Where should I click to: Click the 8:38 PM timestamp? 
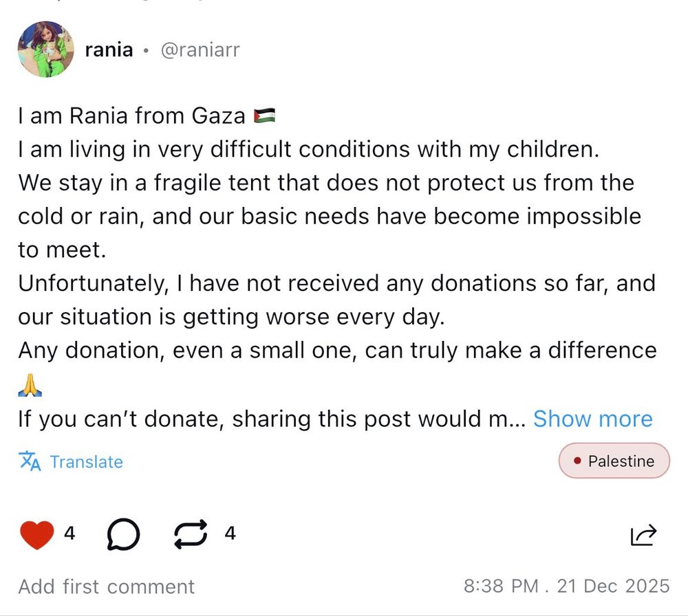(x=501, y=586)
